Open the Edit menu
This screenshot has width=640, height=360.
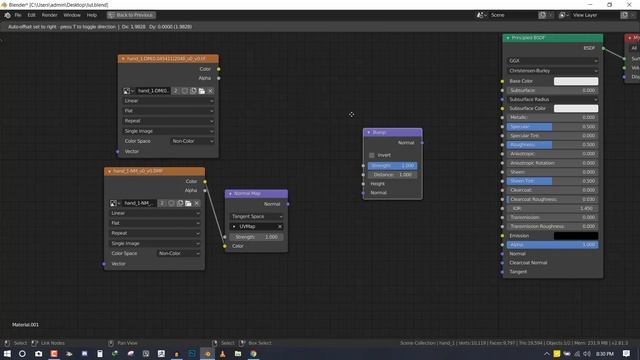(31, 15)
